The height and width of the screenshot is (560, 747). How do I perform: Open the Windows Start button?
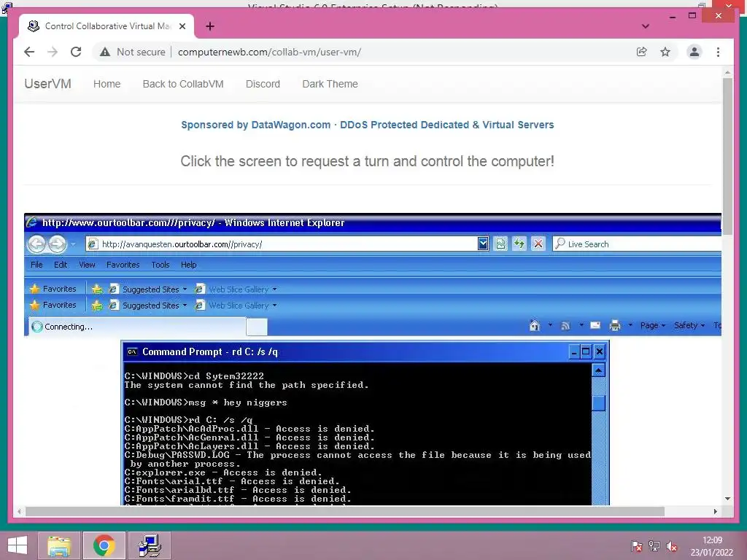pos(18,545)
